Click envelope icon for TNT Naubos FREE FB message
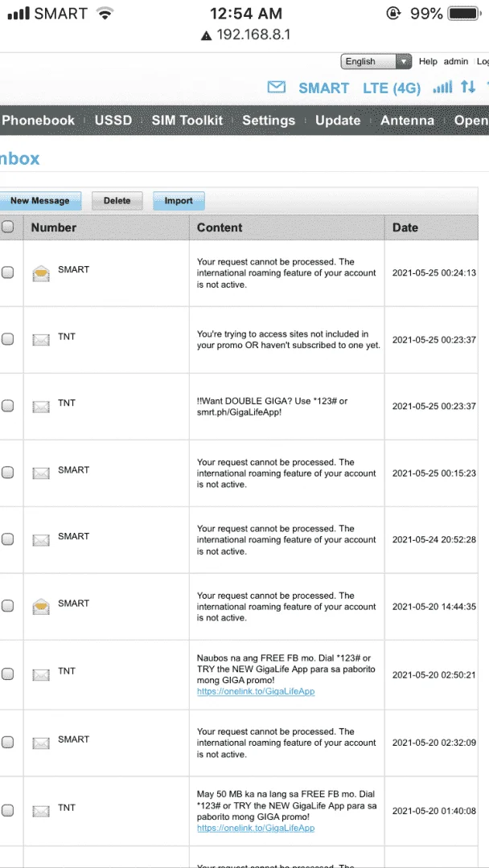 tap(41, 675)
